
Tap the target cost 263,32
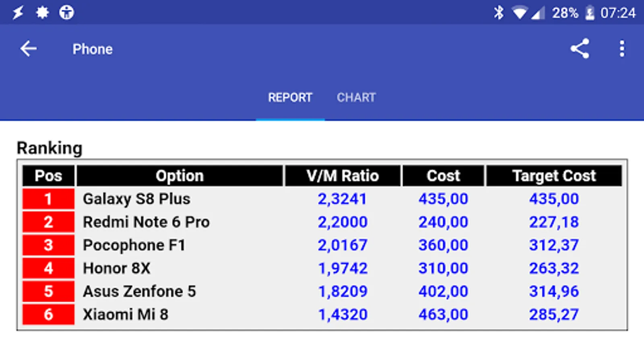[554, 268]
